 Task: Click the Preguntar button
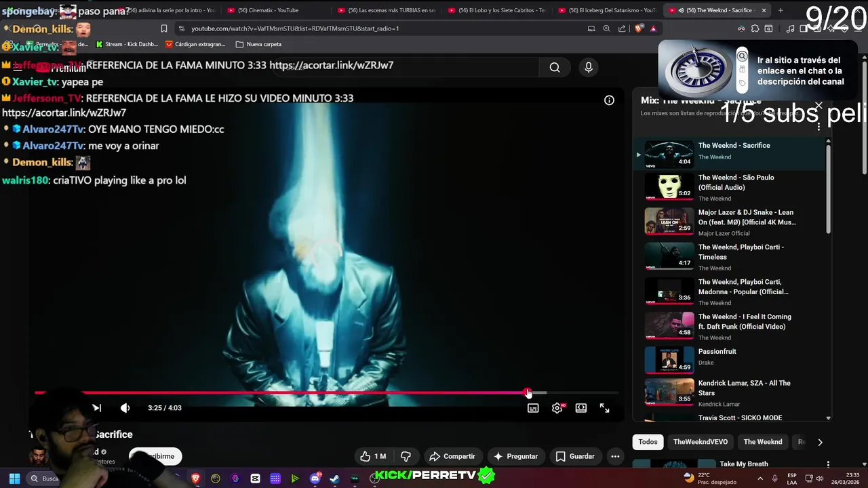(515, 456)
